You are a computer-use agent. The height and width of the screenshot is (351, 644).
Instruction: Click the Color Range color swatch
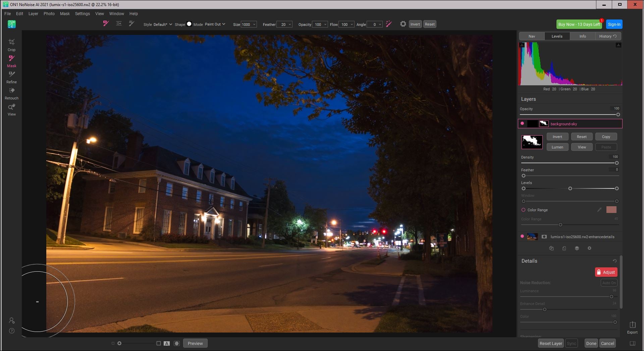pos(611,210)
